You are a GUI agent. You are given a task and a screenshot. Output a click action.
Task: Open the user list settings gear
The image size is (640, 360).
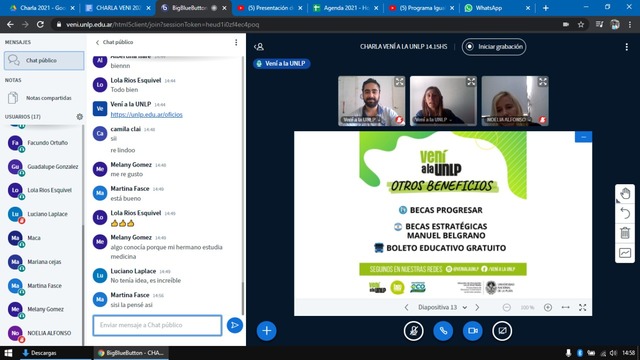(80, 117)
